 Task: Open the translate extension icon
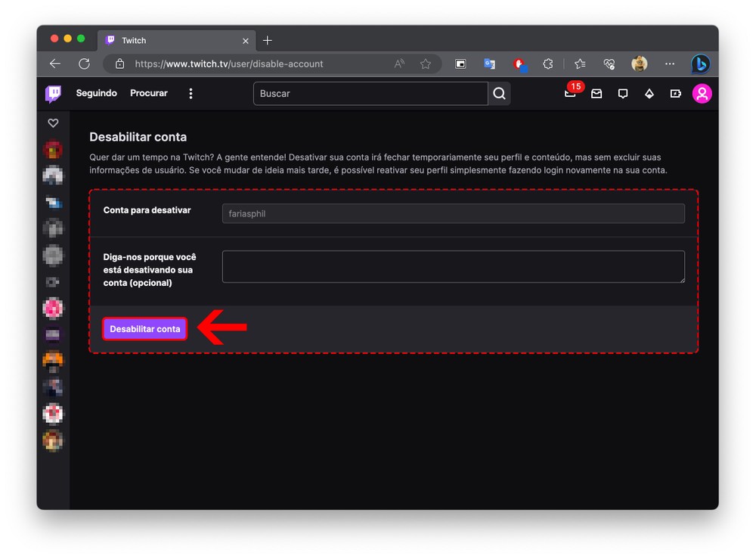coord(489,64)
